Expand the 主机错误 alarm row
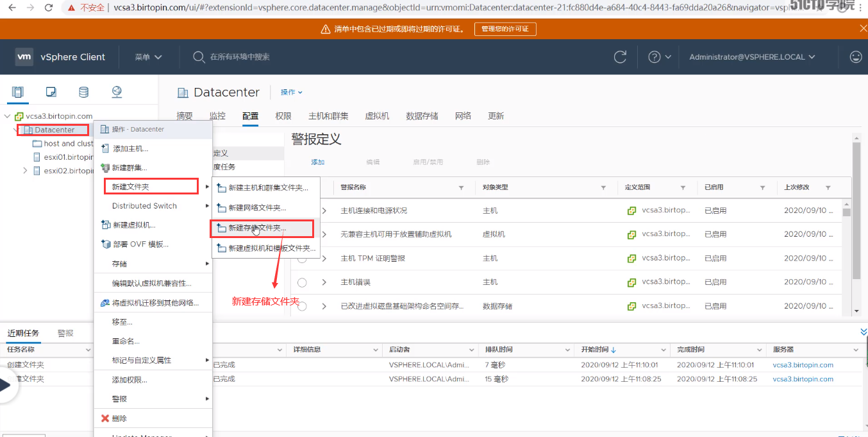The image size is (868, 437). click(324, 282)
